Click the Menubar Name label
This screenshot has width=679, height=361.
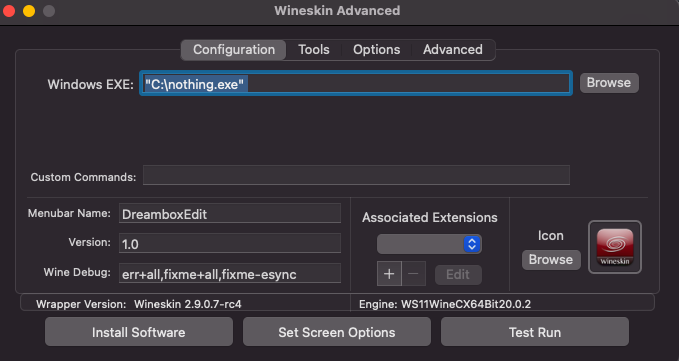pos(69,213)
